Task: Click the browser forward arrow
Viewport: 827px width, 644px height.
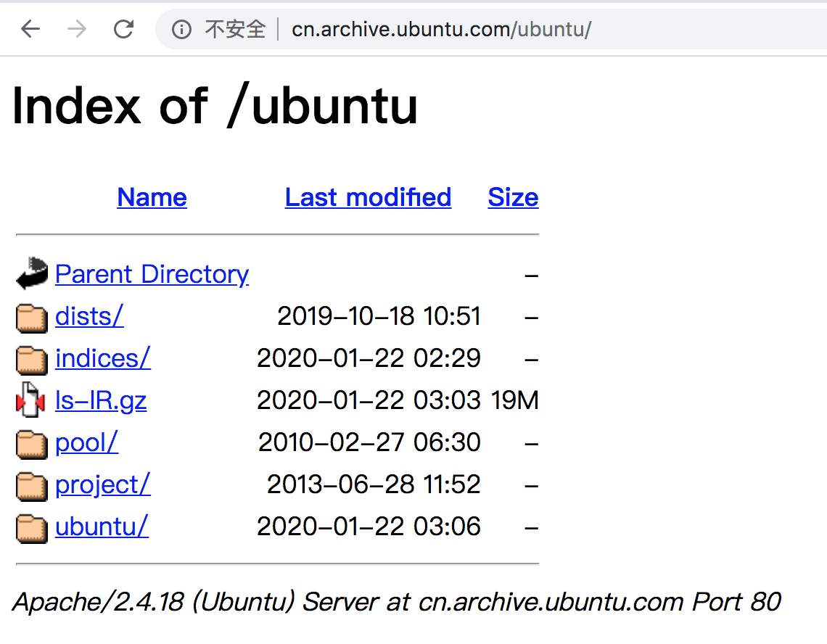Action: coord(76,29)
